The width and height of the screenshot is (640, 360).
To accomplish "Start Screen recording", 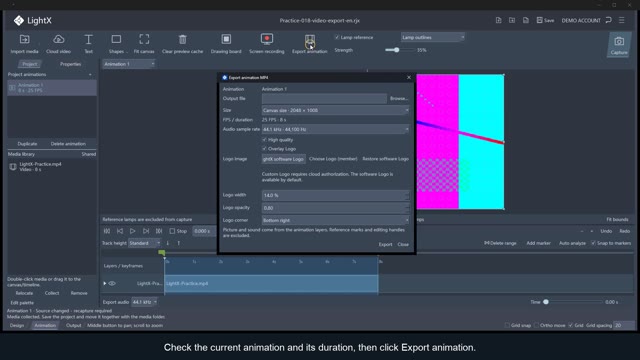I will [267, 39].
